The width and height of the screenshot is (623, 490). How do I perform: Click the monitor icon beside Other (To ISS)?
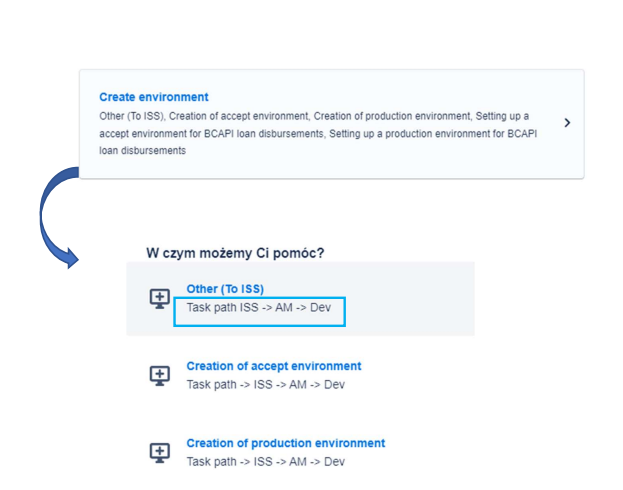tap(159, 298)
